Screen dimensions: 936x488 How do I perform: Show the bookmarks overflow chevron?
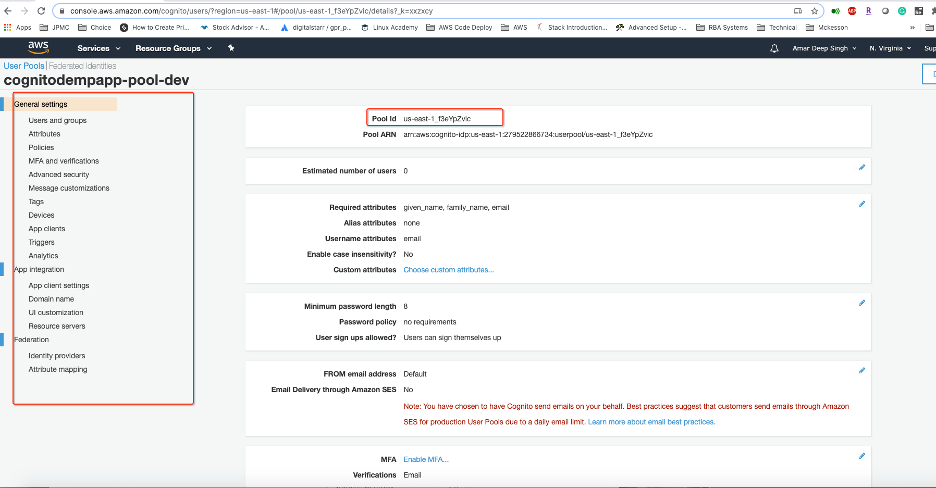point(912,27)
